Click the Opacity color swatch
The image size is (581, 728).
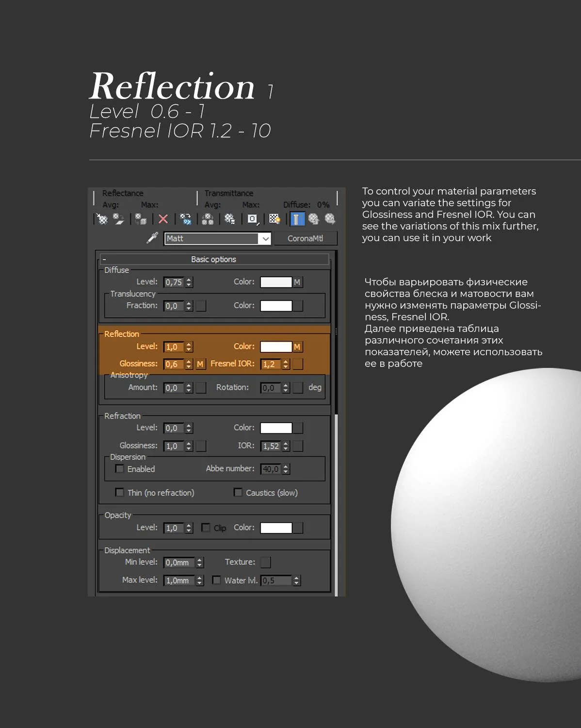276,528
